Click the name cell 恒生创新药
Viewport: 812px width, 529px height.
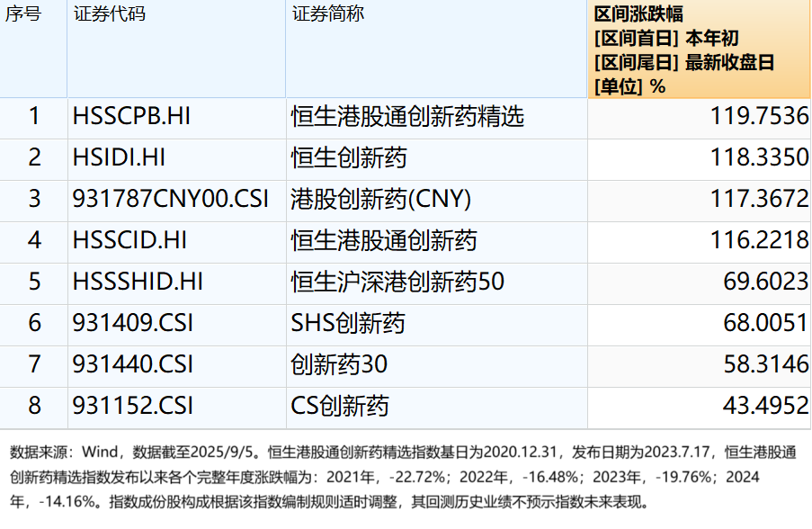point(436,157)
